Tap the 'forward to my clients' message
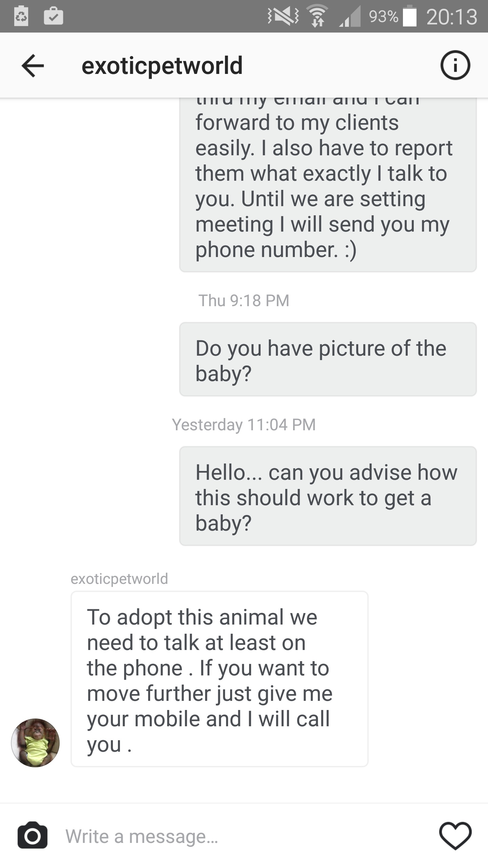Image resolution: width=488 pixels, height=868 pixels. (328, 185)
